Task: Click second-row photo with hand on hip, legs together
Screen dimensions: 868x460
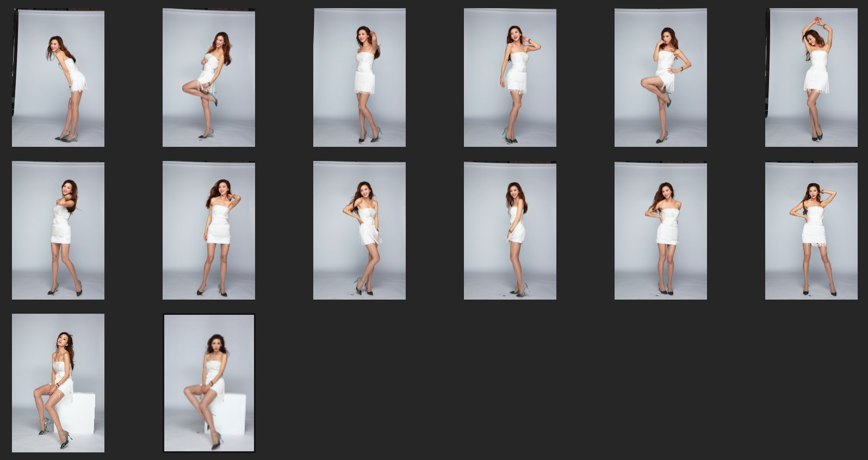Action: [661, 231]
